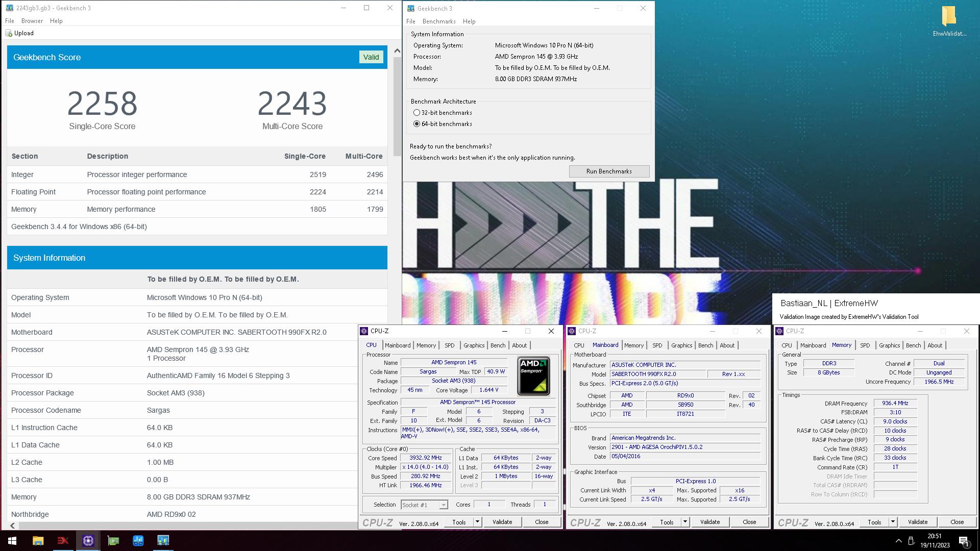980x551 pixels.
Task: Click the green Valid badge on Geekbench Score
Action: pyautogui.click(x=371, y=57)
